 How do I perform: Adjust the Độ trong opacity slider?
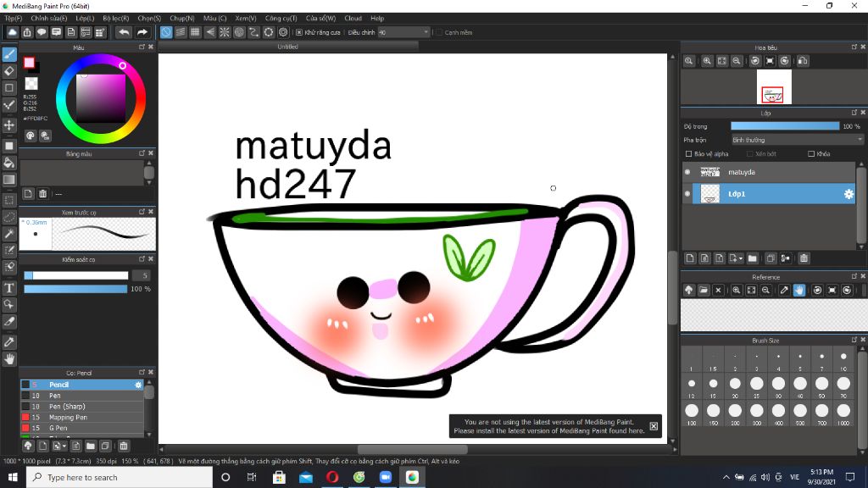(x=785, y=126)
